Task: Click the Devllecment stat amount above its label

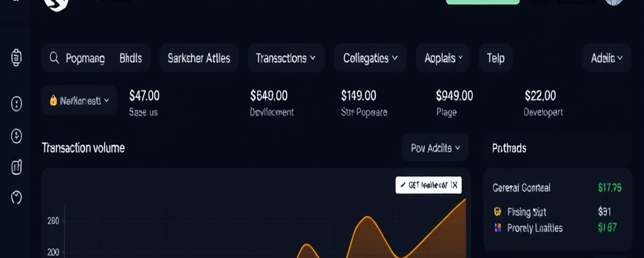Action: click(x=269, y=96)
